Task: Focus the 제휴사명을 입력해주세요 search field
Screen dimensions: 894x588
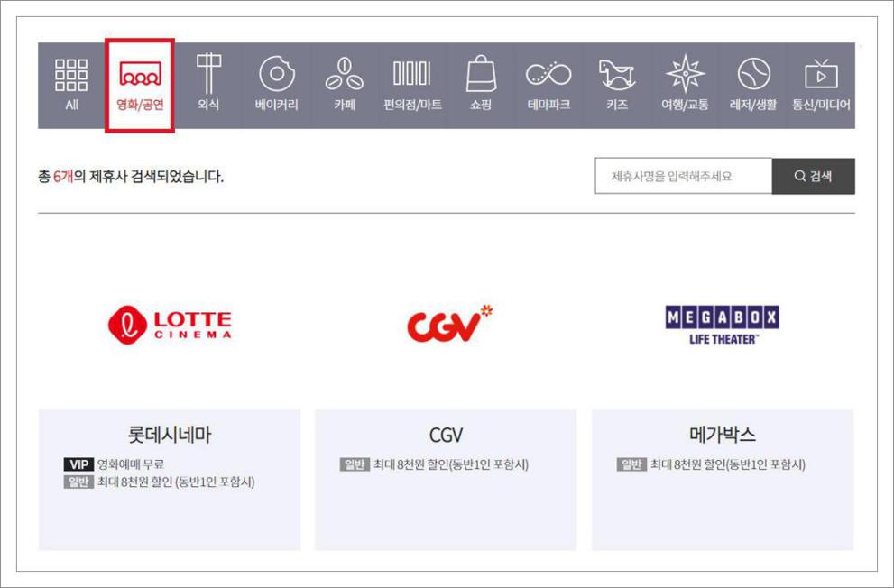Action: [683, 176]
